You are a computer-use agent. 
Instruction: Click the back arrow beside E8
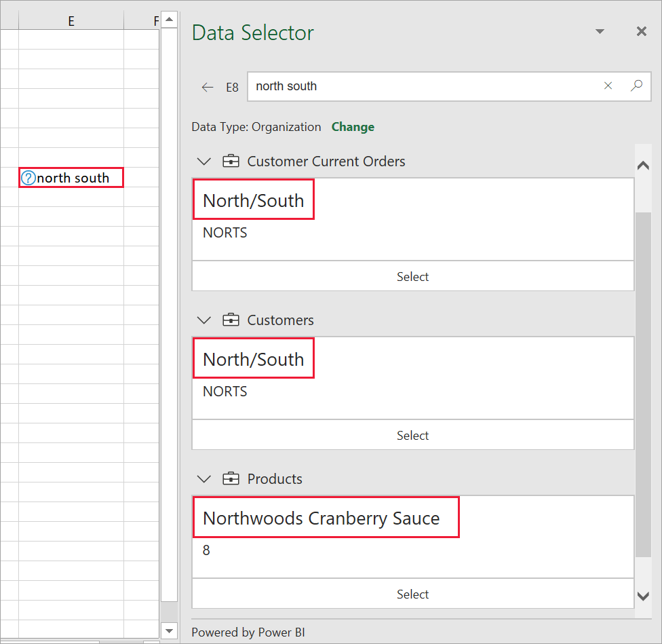(x=208, y=86)
